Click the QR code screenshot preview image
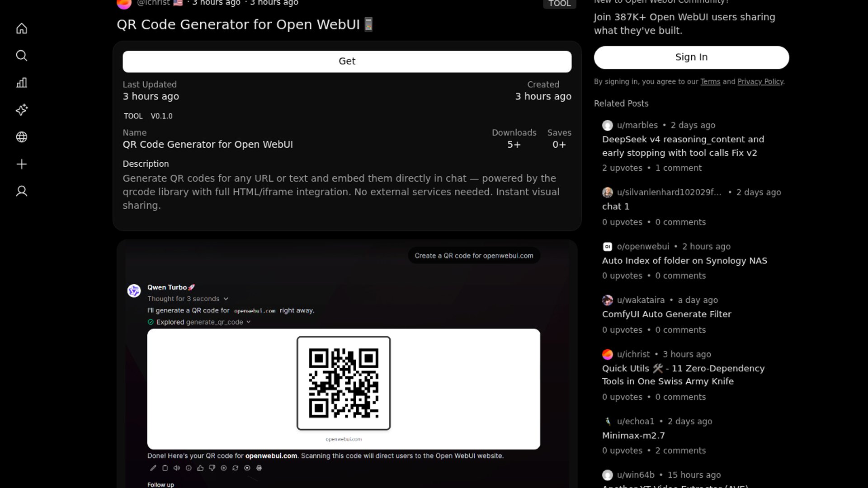Image resolution: width=868 pixels, height=488 pixels. point(344,383)
